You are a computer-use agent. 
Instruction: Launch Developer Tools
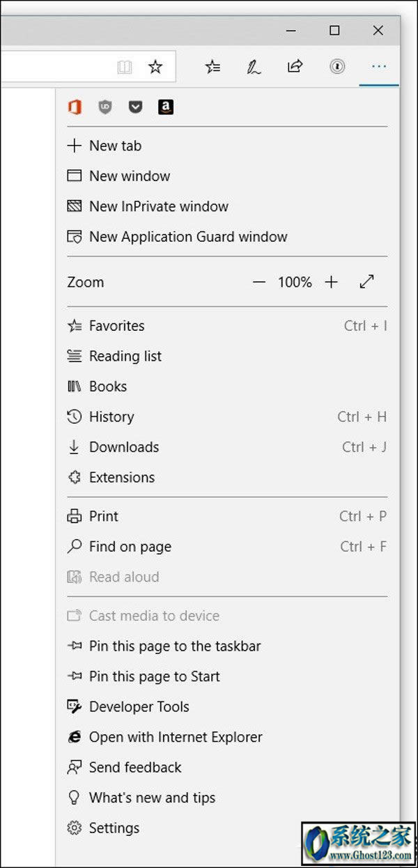(x=139, y=706)
